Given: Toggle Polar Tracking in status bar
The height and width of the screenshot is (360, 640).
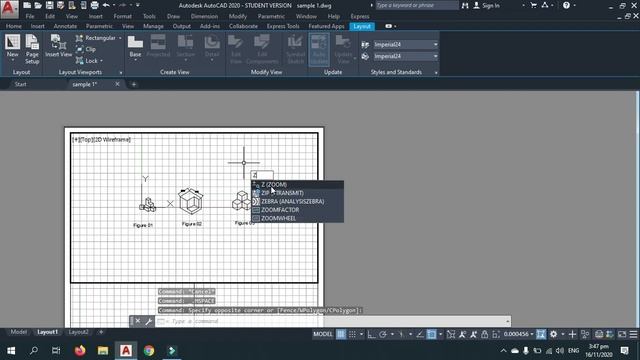Looking at the screenshot, I should [x=383, y=334].
